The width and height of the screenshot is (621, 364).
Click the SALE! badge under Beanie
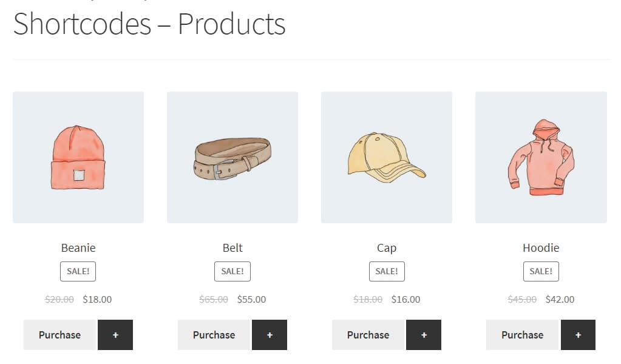pyautogui.click(x=78, y=271)
